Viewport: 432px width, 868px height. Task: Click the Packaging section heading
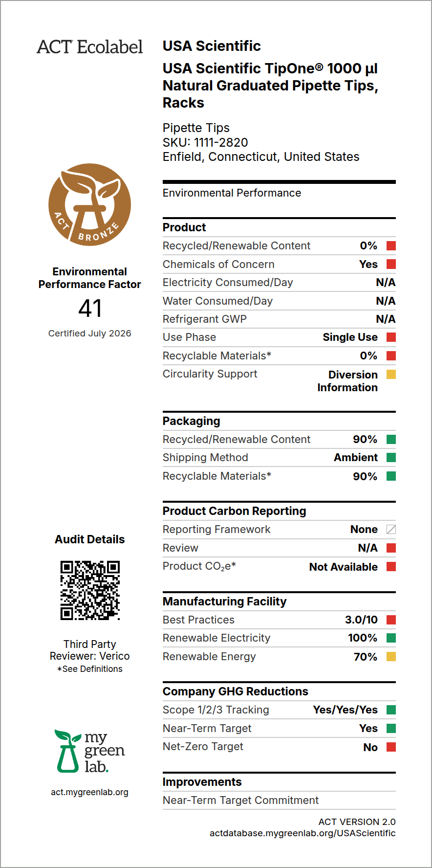tap(192, 421)
